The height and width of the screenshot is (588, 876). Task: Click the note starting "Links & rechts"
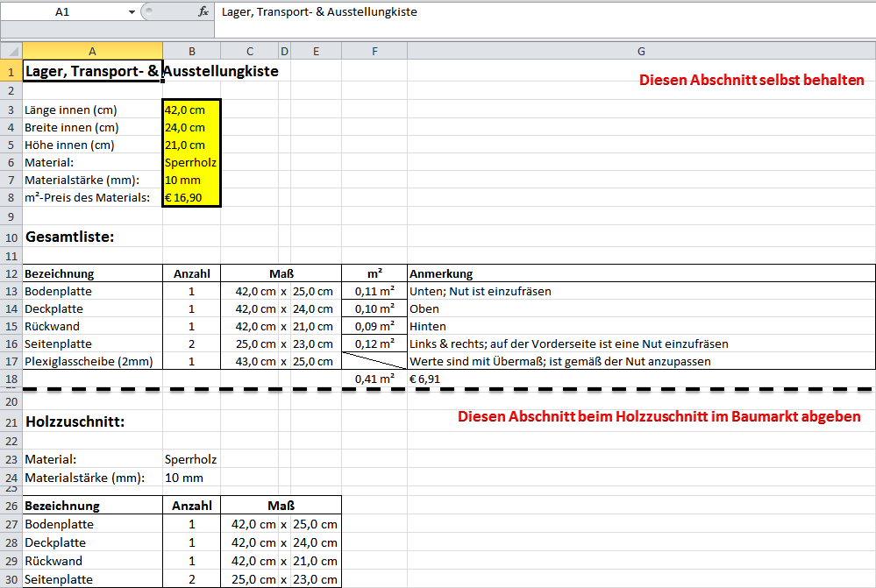coord(569,344)
